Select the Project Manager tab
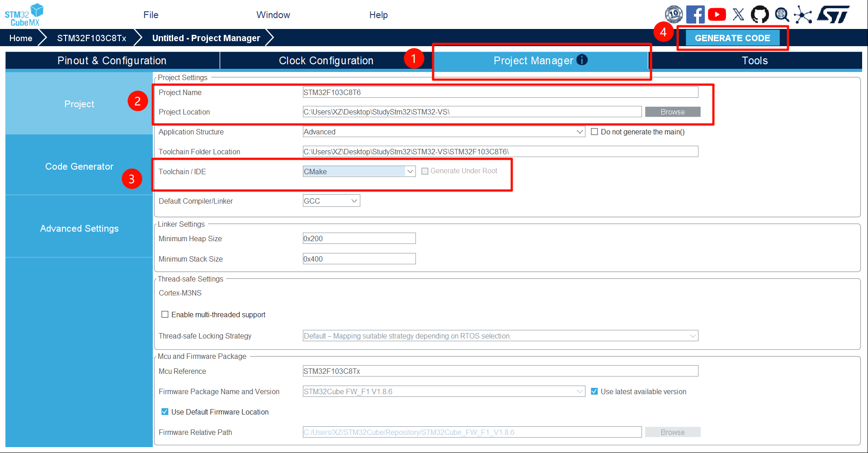This screenshot has width=868, height=453. pos(541,61)
